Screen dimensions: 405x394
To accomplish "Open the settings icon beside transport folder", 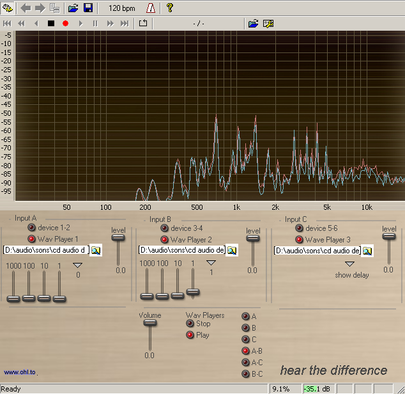I will pyautogui.click(x=268, y=24).
